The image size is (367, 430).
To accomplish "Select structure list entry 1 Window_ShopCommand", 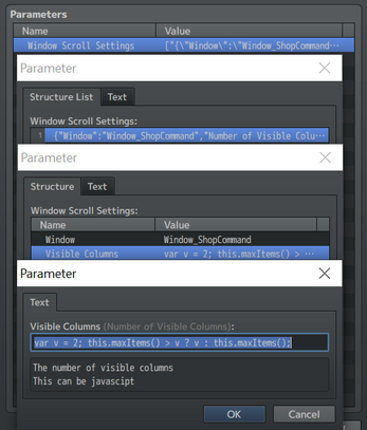I will (x=187, y=136).
